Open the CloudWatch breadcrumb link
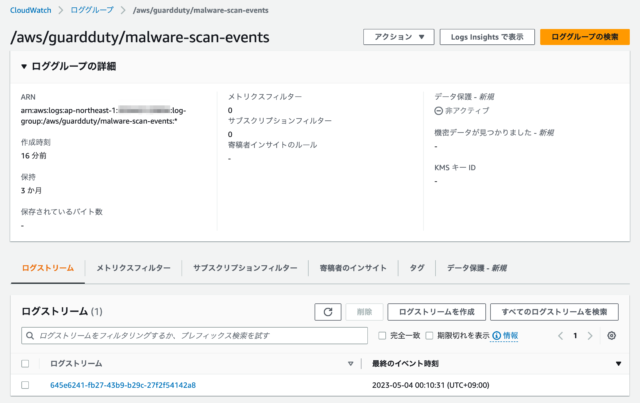640x403 pixels. coord(31,10)
